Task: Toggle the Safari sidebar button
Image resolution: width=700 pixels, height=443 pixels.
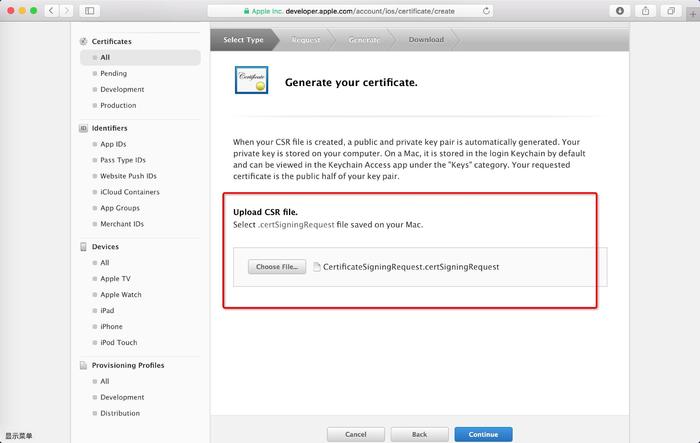Action: pyautogui.click(x=89, y=10)
